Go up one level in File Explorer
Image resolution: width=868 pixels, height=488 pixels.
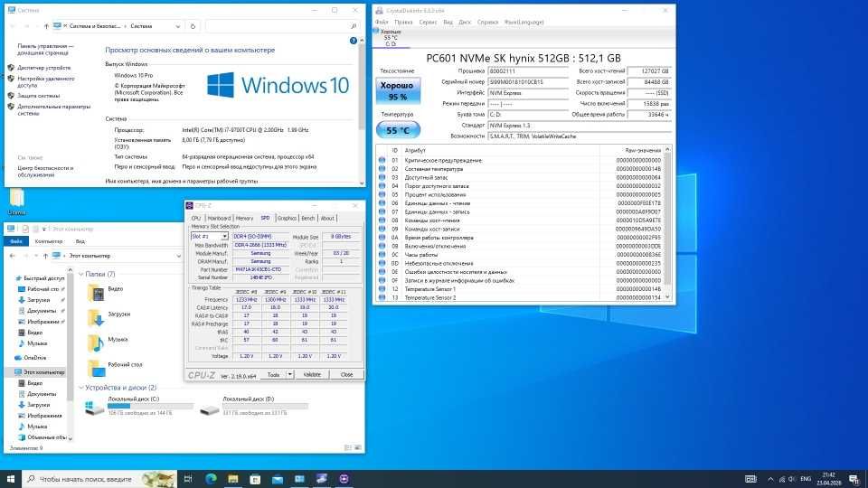[x=45, y=256]
